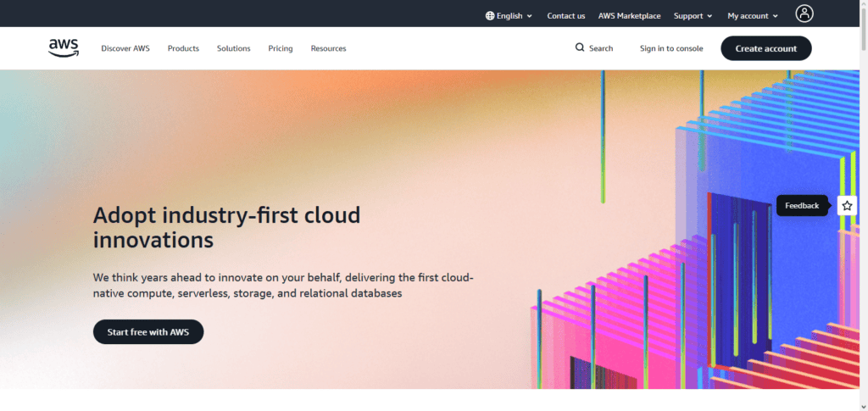Click the Search text in navigation
Image resolution: width=868 pixels, height=411 pixels.
click(601, 48)
